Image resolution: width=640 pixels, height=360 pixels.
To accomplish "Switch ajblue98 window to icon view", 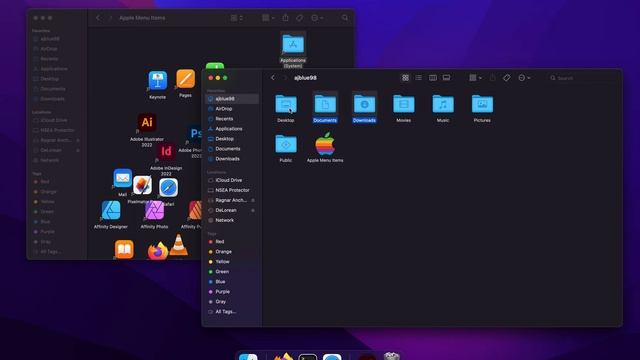I will [x=405, y=78].
